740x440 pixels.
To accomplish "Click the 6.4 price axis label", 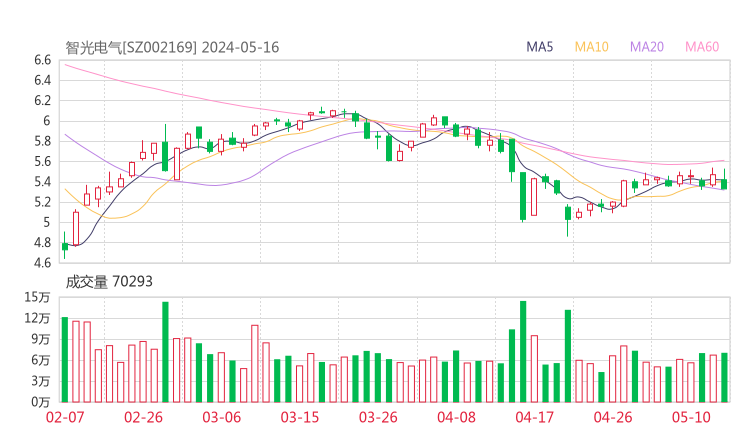I will coord(42,80).
